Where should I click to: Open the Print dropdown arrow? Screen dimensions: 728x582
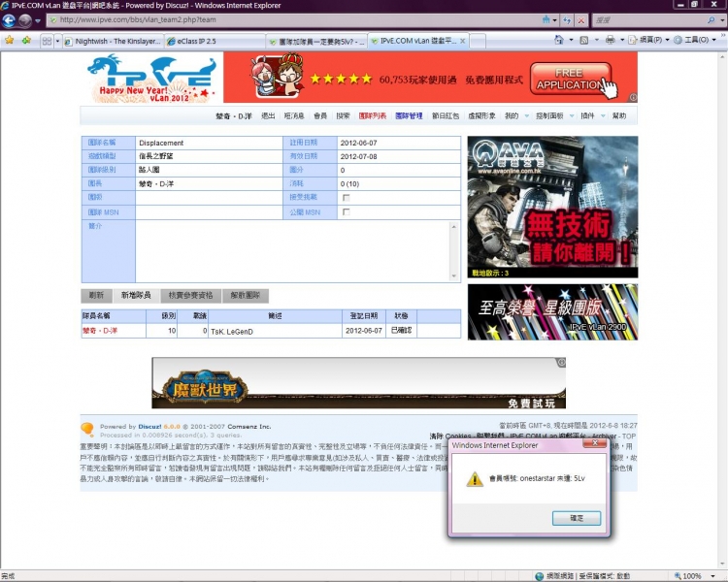[622, 40]
